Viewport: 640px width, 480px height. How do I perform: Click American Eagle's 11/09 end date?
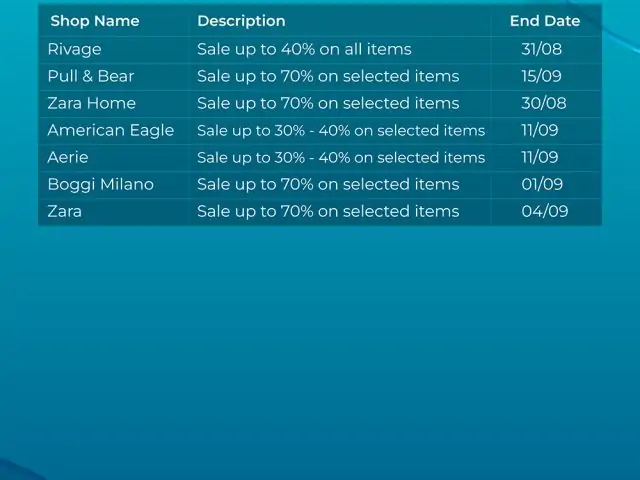pos(540,131)
